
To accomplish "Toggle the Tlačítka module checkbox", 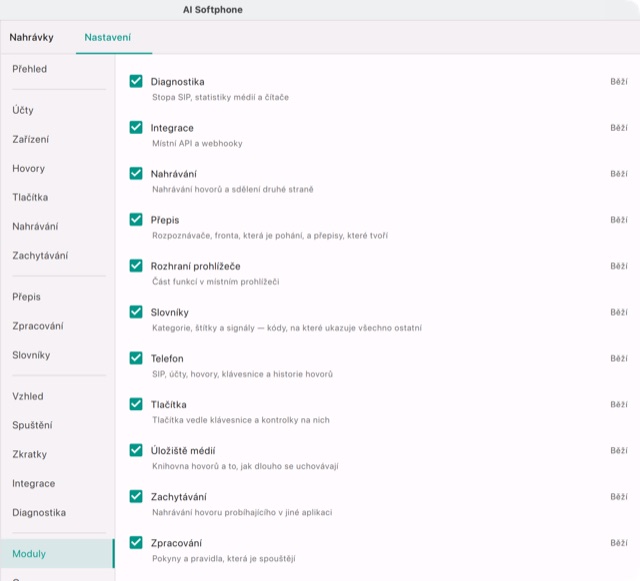I will [x=136, y=404].
